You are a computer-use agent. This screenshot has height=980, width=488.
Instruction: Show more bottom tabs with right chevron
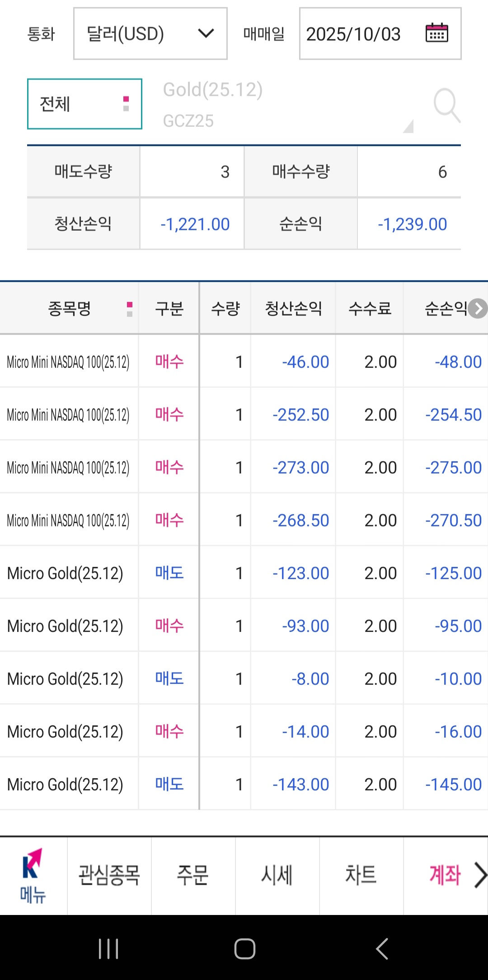pos(480,875)
